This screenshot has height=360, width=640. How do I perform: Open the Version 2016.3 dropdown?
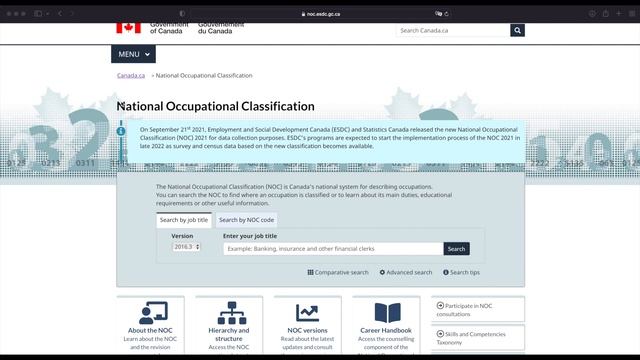(x=186, y=247)
